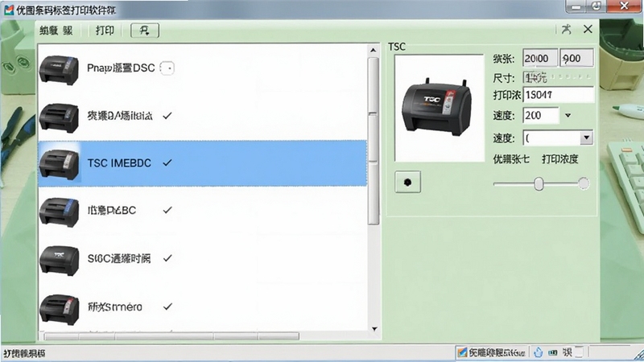Toggle the checkmark on TSC IMEBDC row
The height and width of the screenshot is (362, 644).
pyautogui.click(x=167, y=163)
